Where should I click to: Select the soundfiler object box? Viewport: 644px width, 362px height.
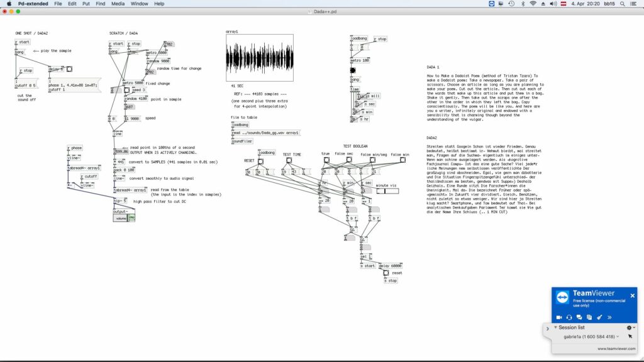pos(242,141)
